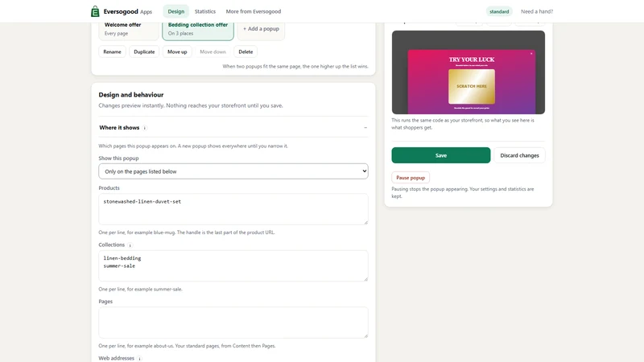The height and width of the screenshot is (362, 644).
Task: Switch to the Design tab
Action: (175, 11)
